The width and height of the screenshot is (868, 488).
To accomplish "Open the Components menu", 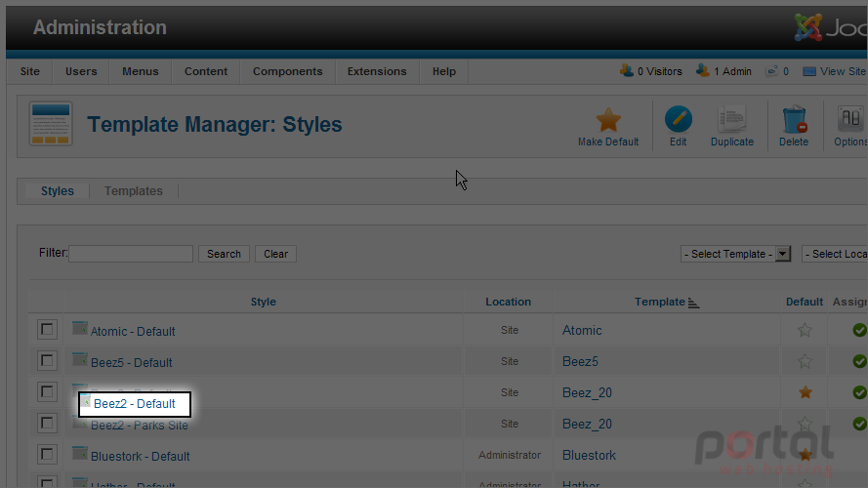I will click(288, 71).
